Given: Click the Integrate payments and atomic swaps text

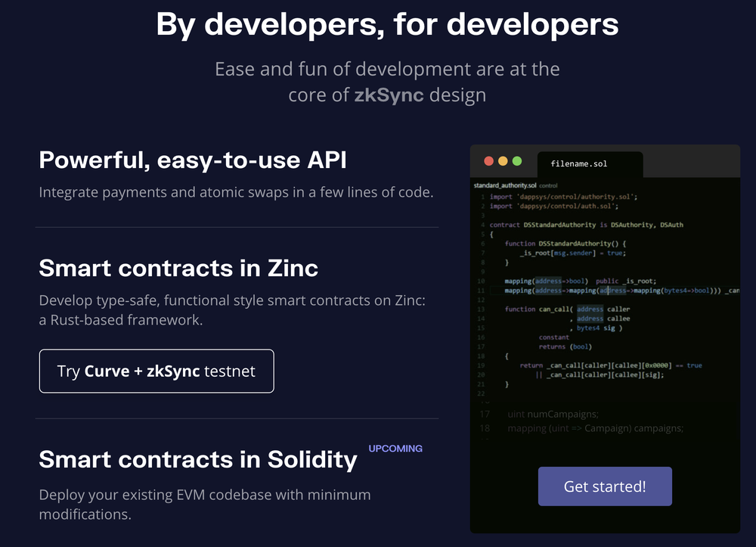Looking at the screenshot, I should pyautogui.click(x=236, y=192).
